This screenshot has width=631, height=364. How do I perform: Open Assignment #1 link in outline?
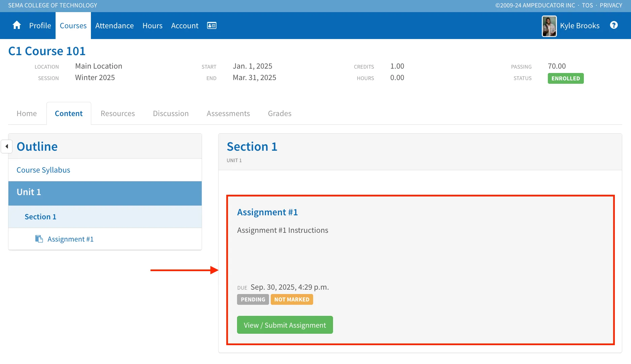pos(70,239)
